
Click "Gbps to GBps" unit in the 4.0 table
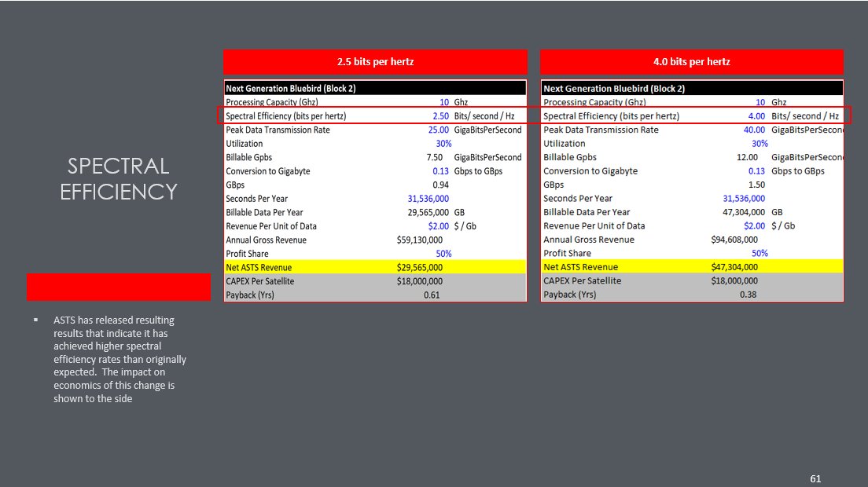click(x=798, y=171)
